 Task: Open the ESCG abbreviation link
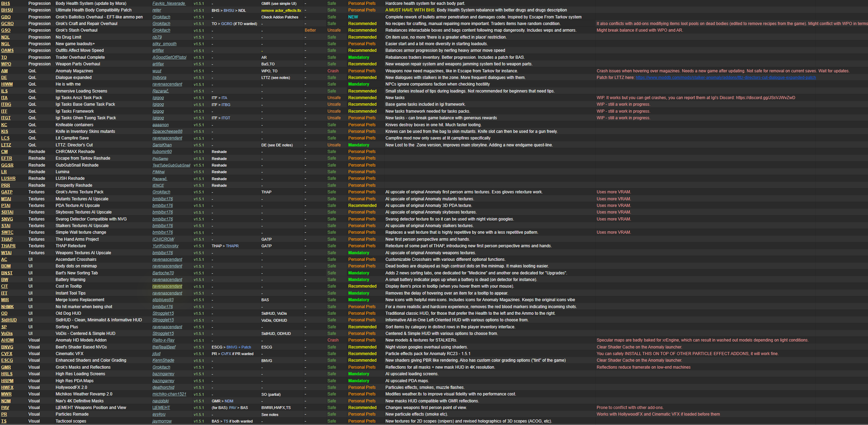[7, 360]
